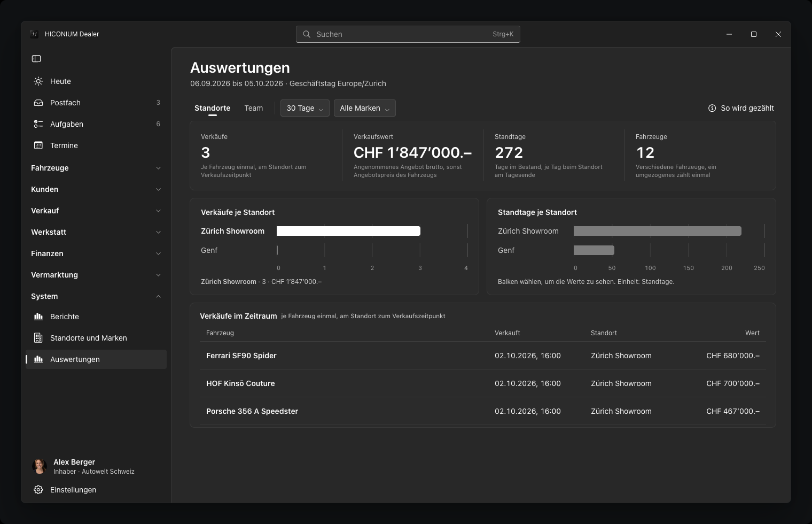Click the CHF 1'847'000.– Verkaufswert figure

coord(413,153)
